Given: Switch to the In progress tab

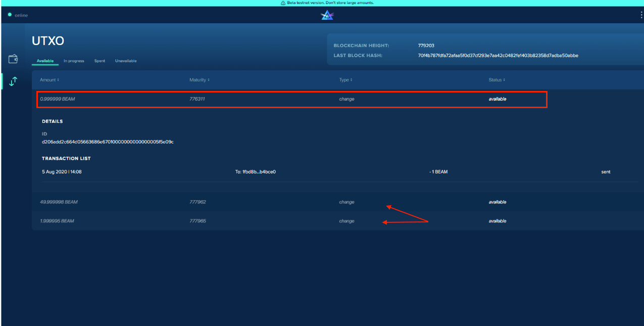Looking at the screenshot, I should pyautogui.click(x=74, y=61).
